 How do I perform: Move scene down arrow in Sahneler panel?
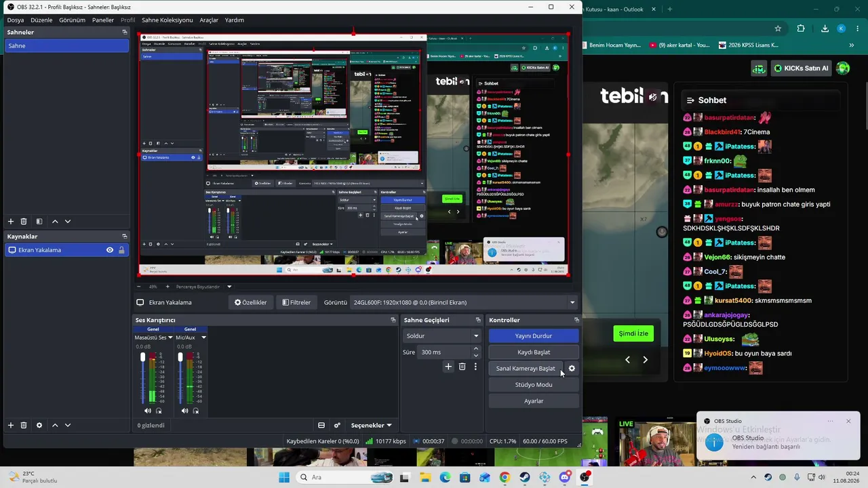(67, 222)
